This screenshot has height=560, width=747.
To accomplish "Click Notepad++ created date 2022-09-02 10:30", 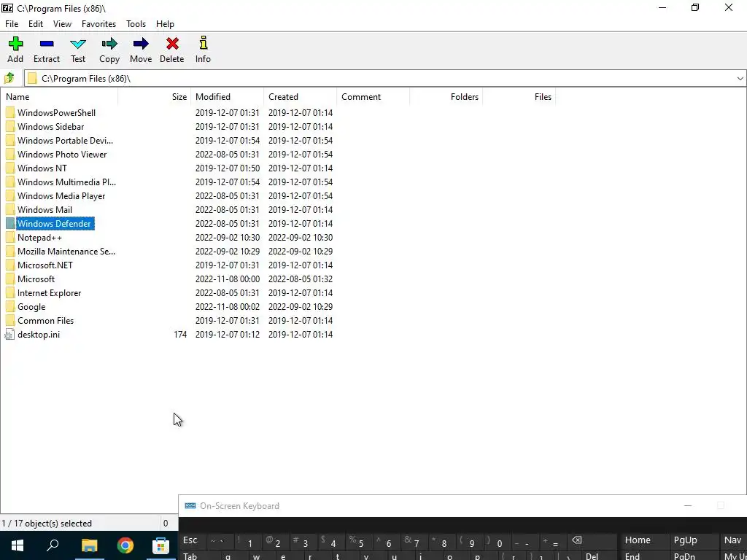I will [300, 237].
